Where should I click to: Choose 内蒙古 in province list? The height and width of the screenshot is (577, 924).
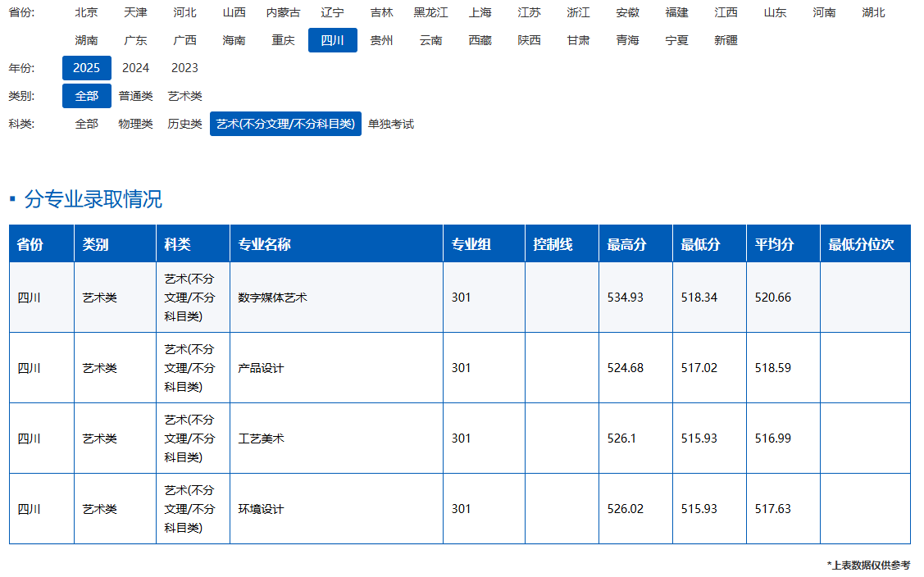(284, 12)
